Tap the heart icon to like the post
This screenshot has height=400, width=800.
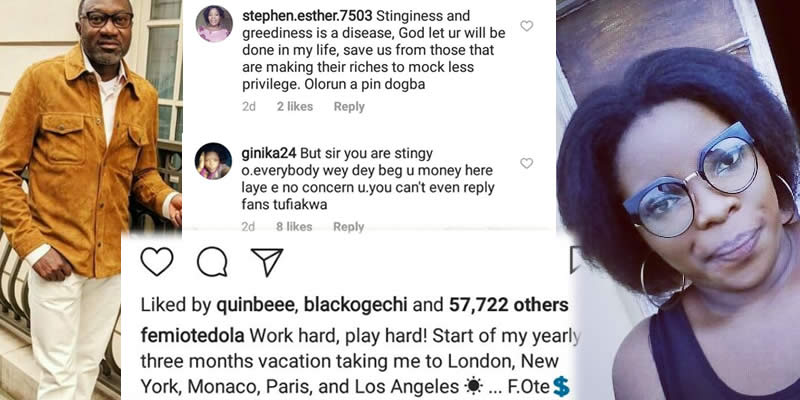(156, 262)
